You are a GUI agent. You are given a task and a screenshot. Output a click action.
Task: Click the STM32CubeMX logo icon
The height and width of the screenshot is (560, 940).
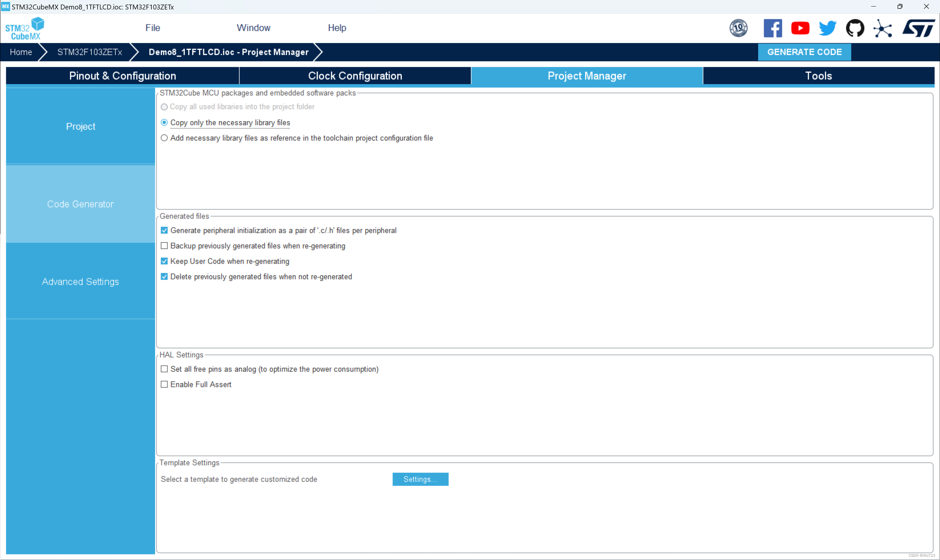point(24,28)
